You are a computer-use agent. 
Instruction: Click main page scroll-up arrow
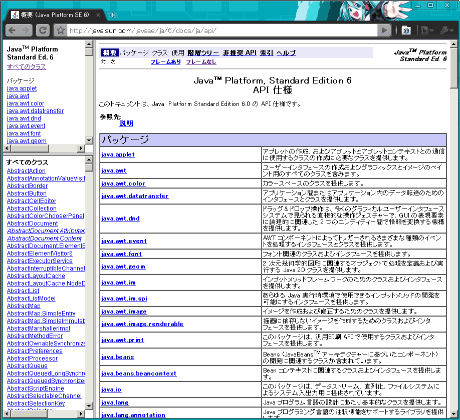click(x=454, y=44)
